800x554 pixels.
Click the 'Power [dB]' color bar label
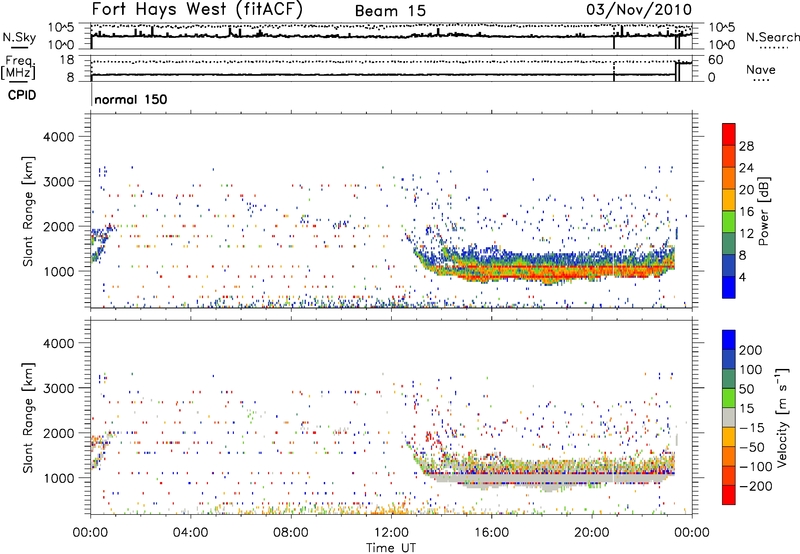point(763,211)
